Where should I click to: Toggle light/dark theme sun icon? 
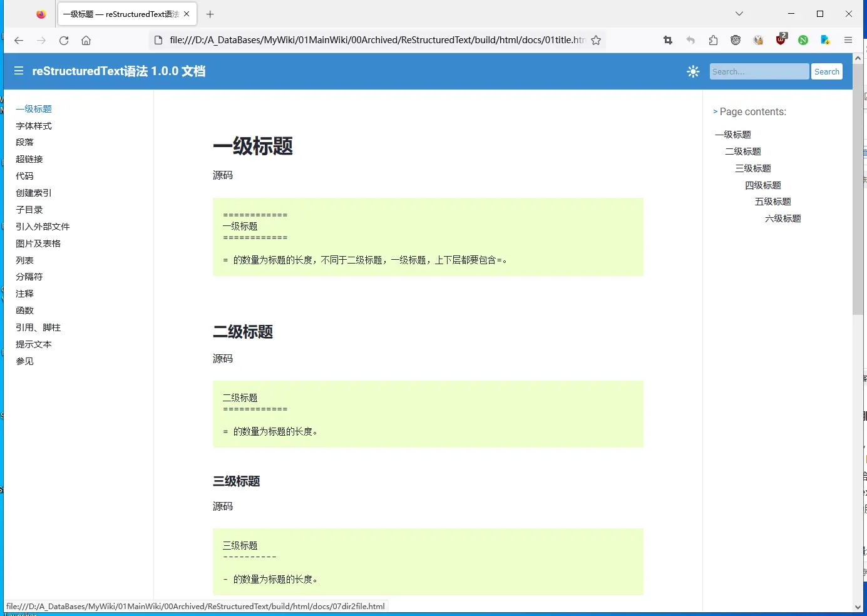click(693, 71)
